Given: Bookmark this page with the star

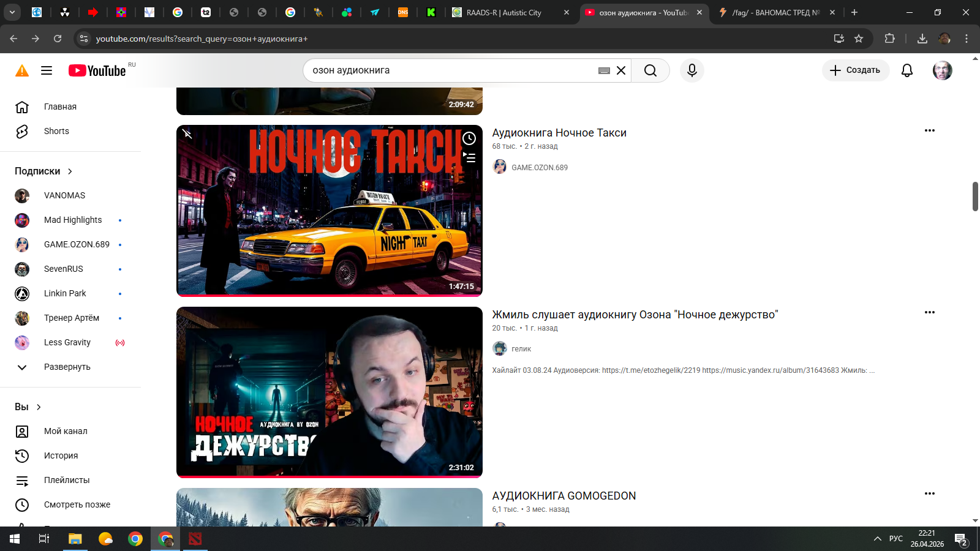Looking at the screenshot, I should click(x=859, y=39).
